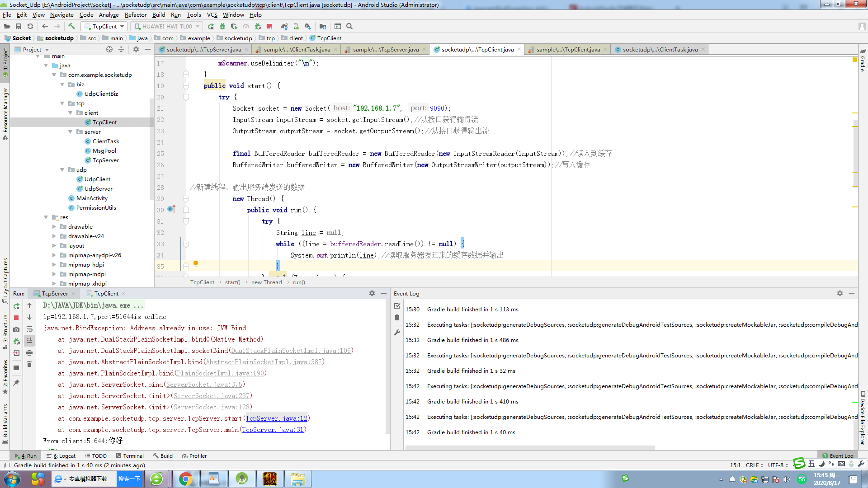The height and width of the screenshot is (488, 868).
Task: Open TcpServer.java:31 stack trace link
Action: point(273,430)
